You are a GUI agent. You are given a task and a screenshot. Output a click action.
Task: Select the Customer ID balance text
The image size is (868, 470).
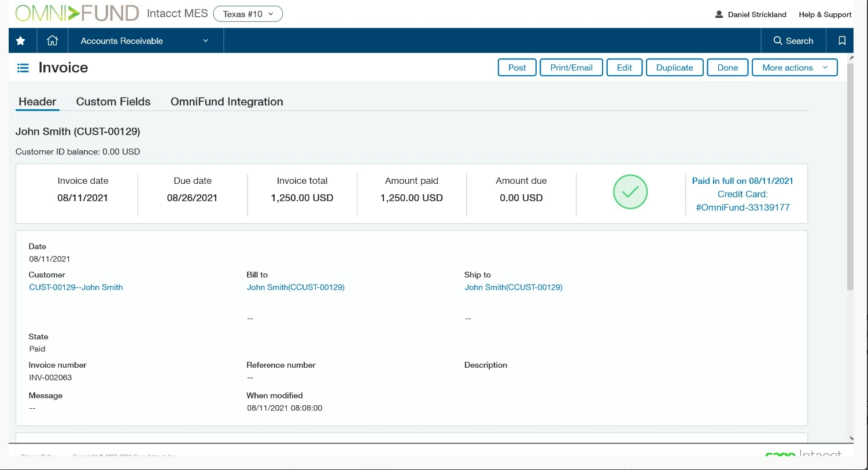pyautogui.click(x=77, y=151)
